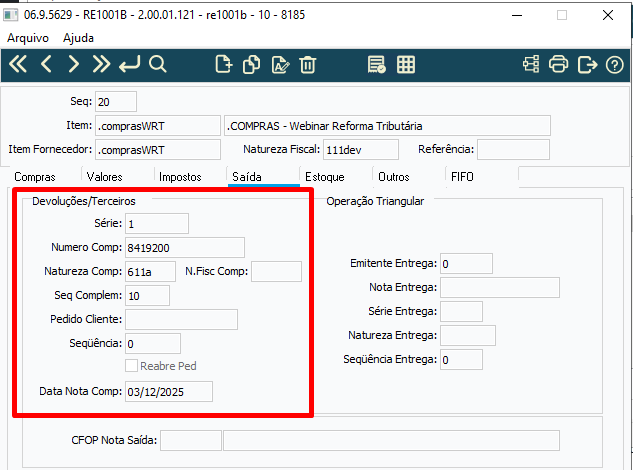Viewport: 633px width, 470px height.
Task: Delete record with trash can icon
Action: pos(308,65)
